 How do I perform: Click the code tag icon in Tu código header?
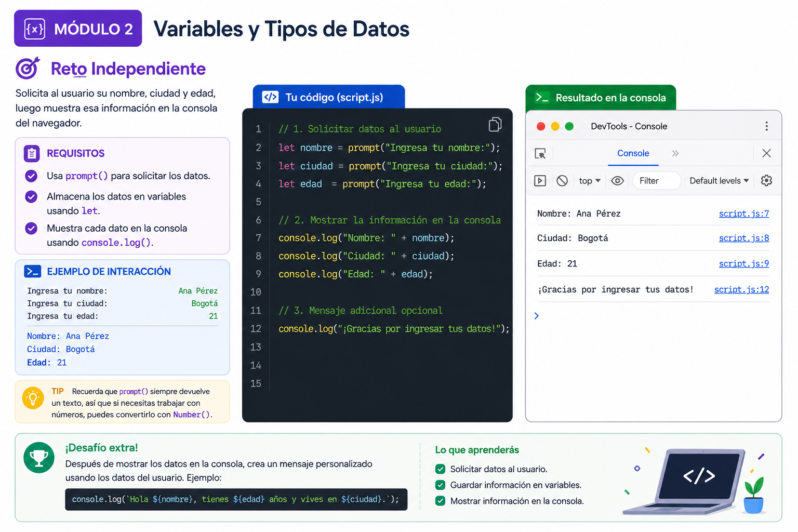[x=270, y=97]
